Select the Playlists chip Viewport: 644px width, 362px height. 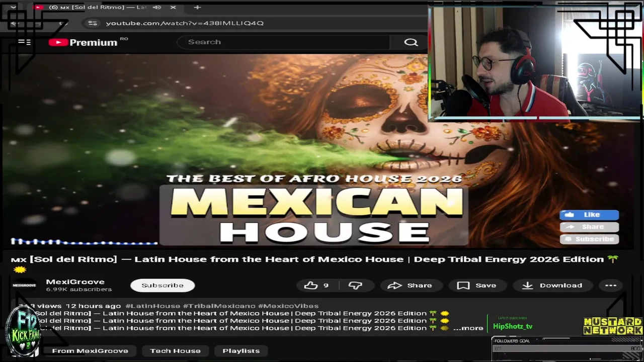(241, 351)
